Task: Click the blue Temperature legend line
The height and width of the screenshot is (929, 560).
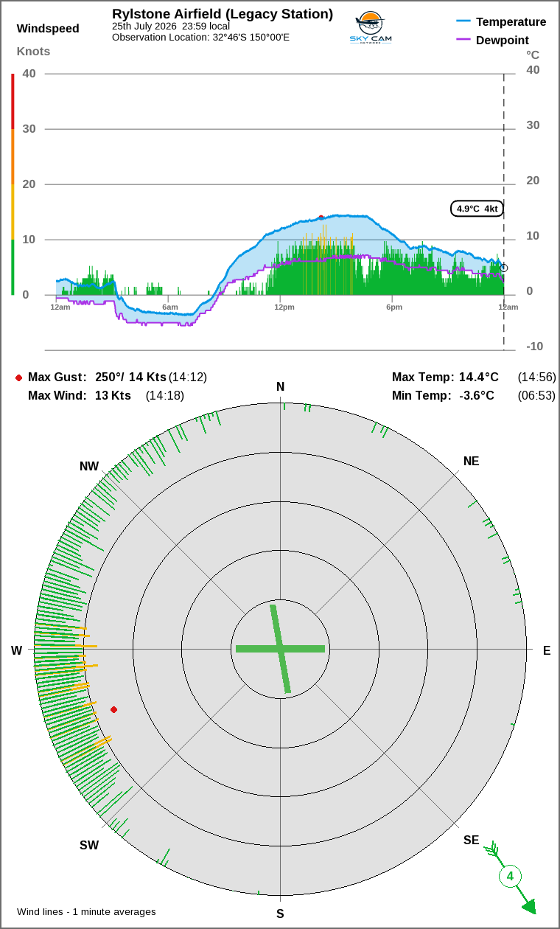Action: pyautogui.click(x=463, y=22)
